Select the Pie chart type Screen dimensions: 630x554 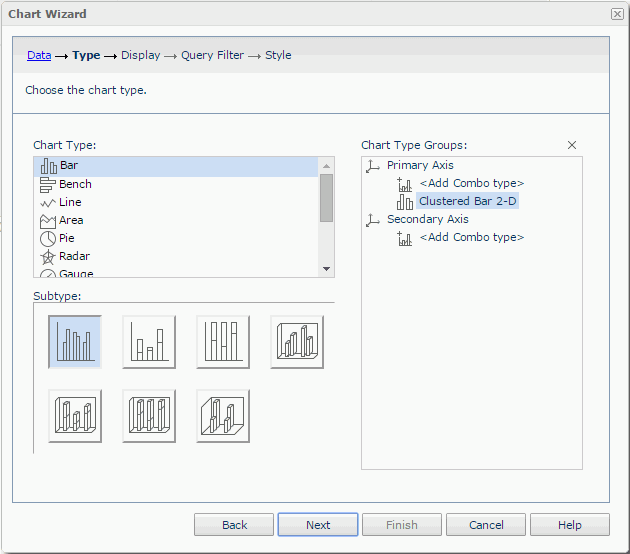click(x=176, y=238)
